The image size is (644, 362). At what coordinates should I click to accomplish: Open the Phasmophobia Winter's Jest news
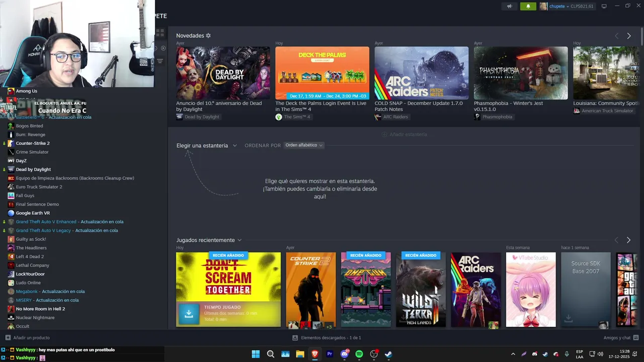pos(521,73)
